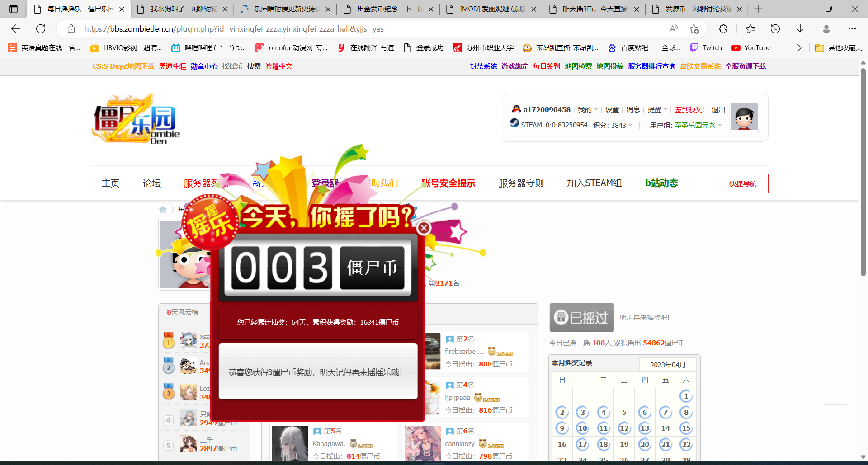Open a new browser tab
The image size is (868, 465).
(758, 9)
